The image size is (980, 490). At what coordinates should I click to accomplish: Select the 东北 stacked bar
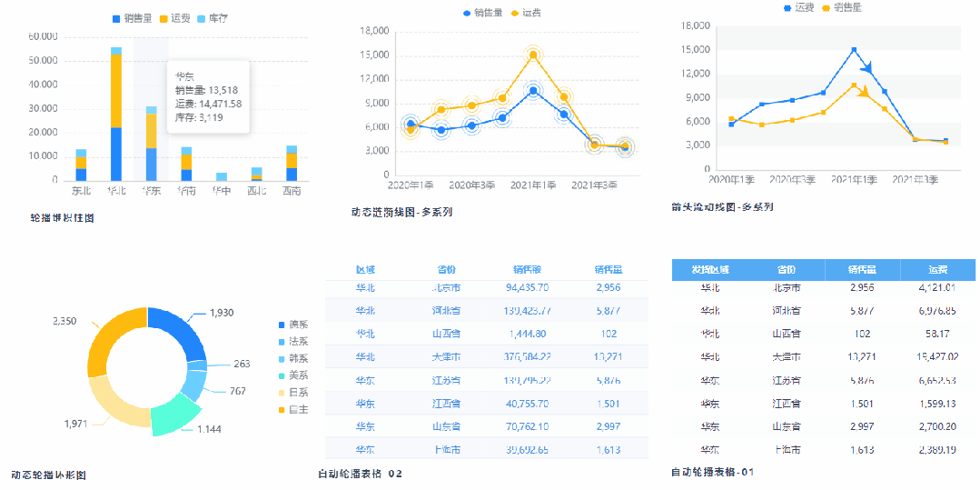(x=81, y=165)
